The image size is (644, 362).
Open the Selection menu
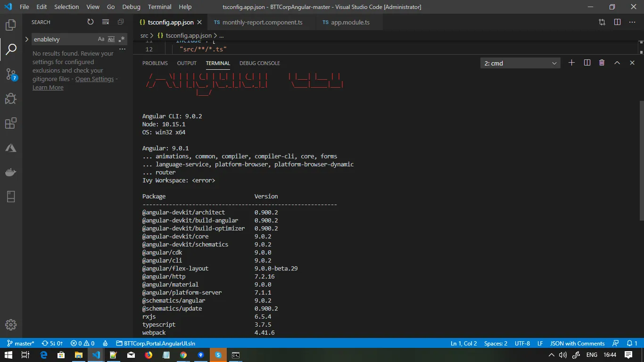(66, 7)
